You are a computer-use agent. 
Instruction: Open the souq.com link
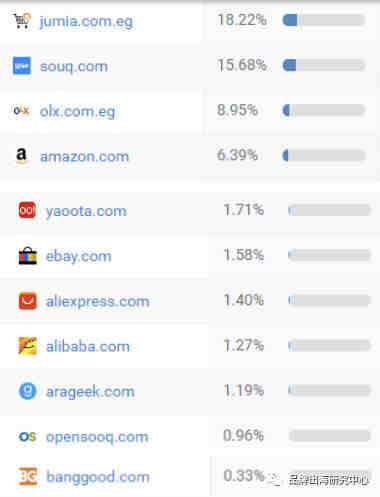[74, 67]
